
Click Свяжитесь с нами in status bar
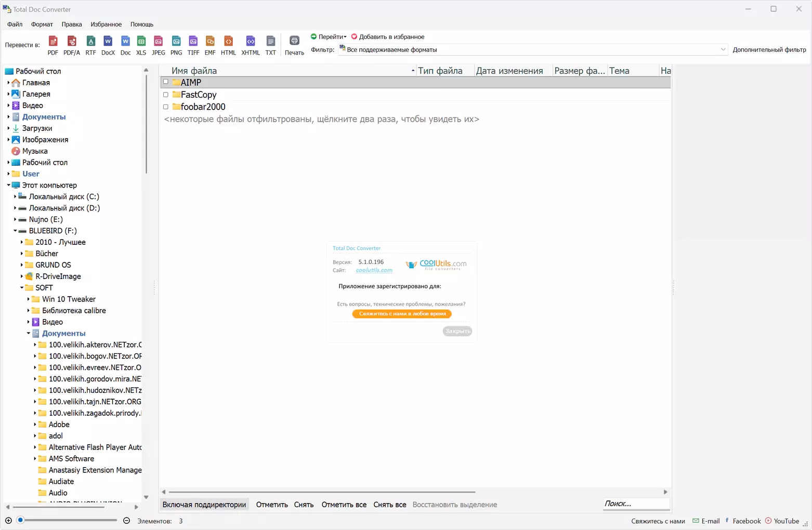pyautogui.click(x=658, y=521)
